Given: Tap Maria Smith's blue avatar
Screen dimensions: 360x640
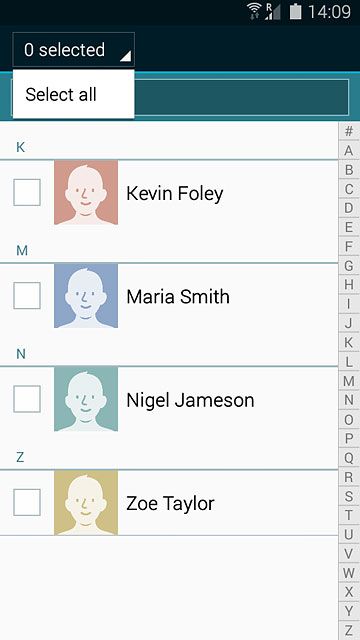Looking at the screenshot, I should tap(86, 296).
